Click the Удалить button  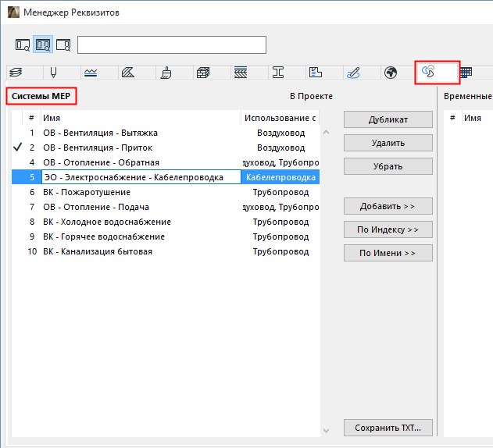(388, 143)
